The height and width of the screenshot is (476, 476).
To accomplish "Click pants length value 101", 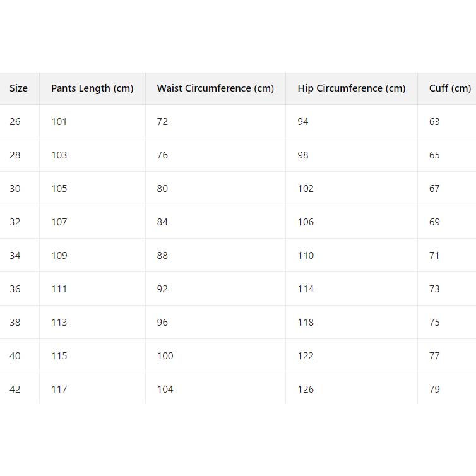I will (59, 122).
